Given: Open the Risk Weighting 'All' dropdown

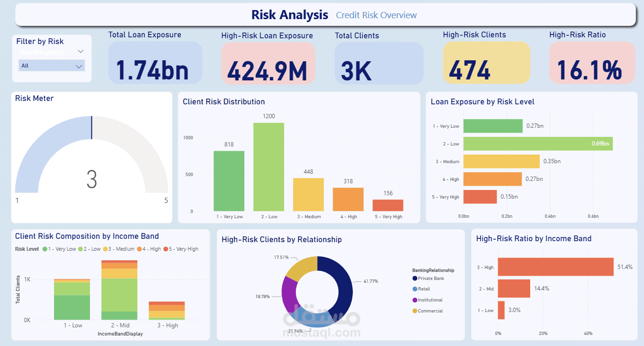Looking at the screenshot, I should (52, 66).
